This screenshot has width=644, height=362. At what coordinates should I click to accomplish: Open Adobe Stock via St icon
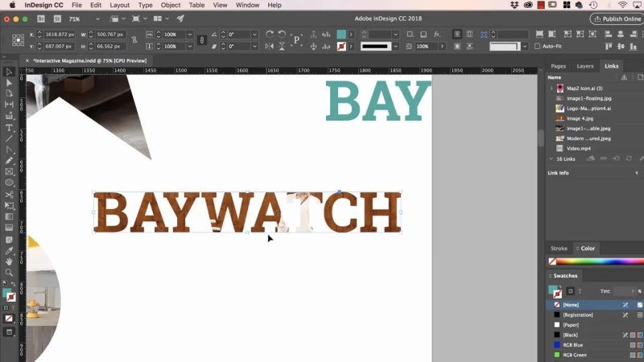pos(57,19)
